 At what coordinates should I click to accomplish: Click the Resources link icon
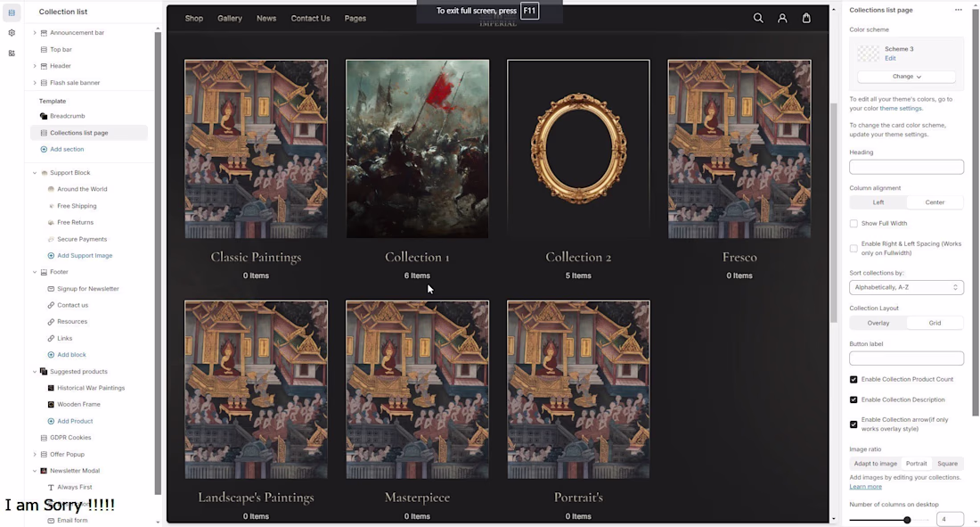click(x=52, y=322)
